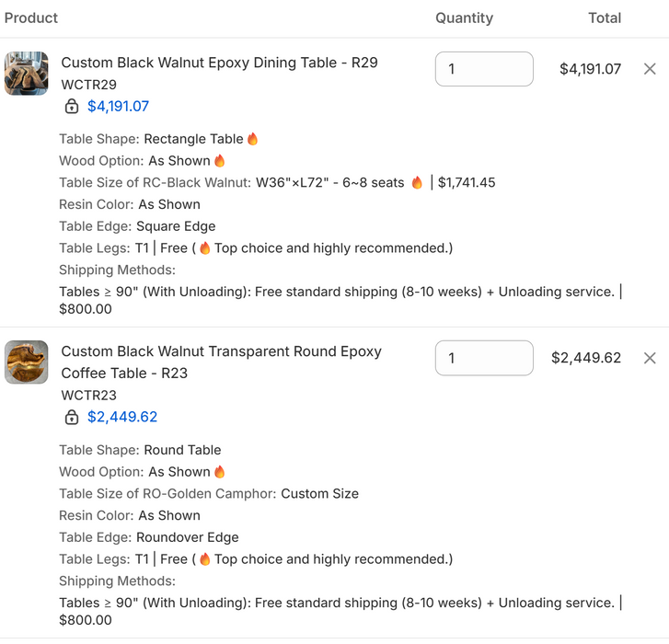
Task: Click the round coffee table R23 thumbnail
Action: click(27, 362)
